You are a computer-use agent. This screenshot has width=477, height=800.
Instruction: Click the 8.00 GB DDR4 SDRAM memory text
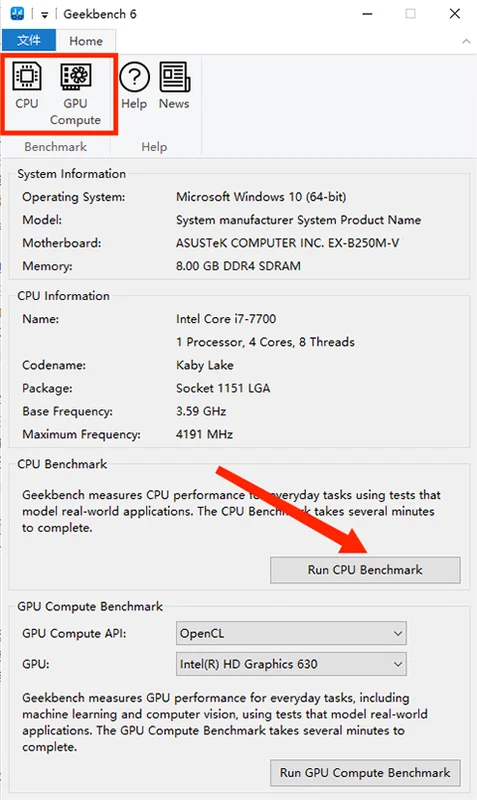238,266
